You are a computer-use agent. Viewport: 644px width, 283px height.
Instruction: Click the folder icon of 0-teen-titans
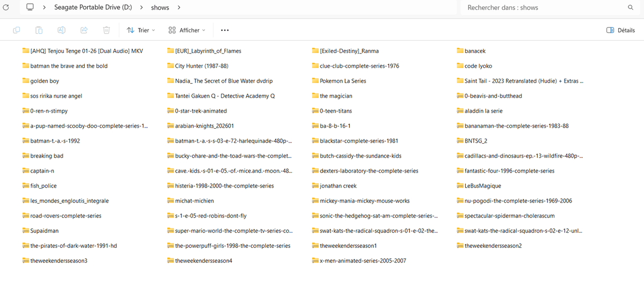pos(316,111)
